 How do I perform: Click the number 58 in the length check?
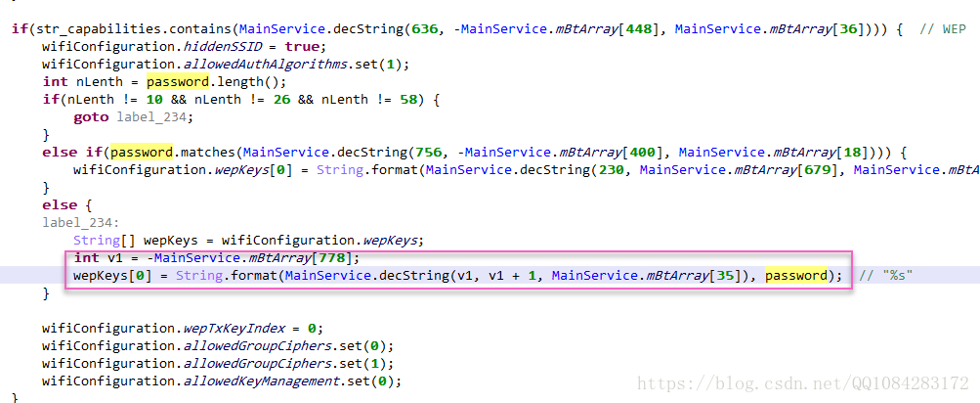pyautogui.click(x=408, y=99)
